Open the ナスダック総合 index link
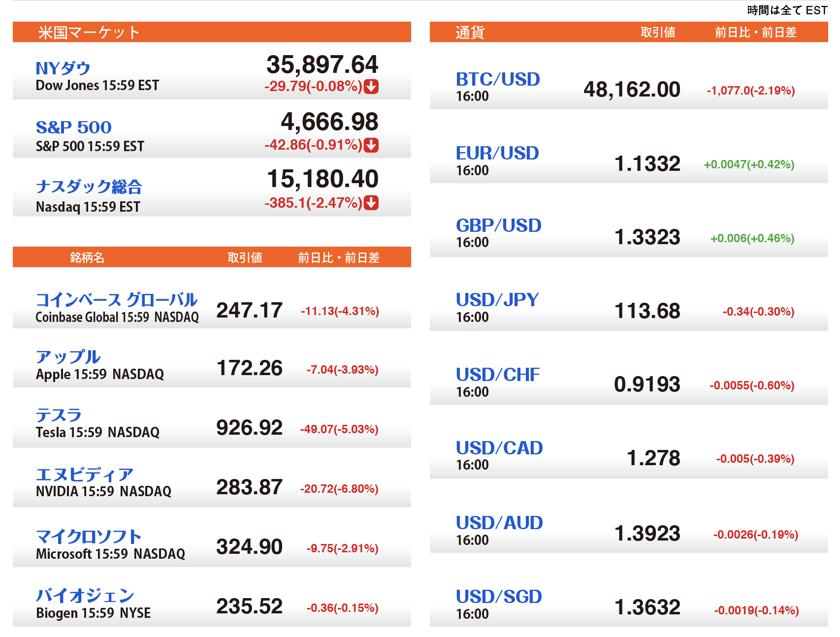Image resolution: width=840 pixels, height=637 pixels. 89,187
